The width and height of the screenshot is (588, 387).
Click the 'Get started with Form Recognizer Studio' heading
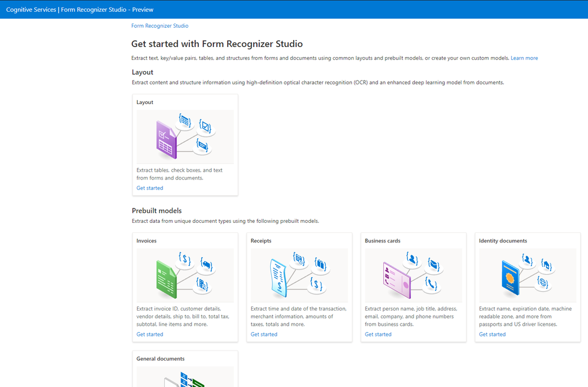[217, 44]
